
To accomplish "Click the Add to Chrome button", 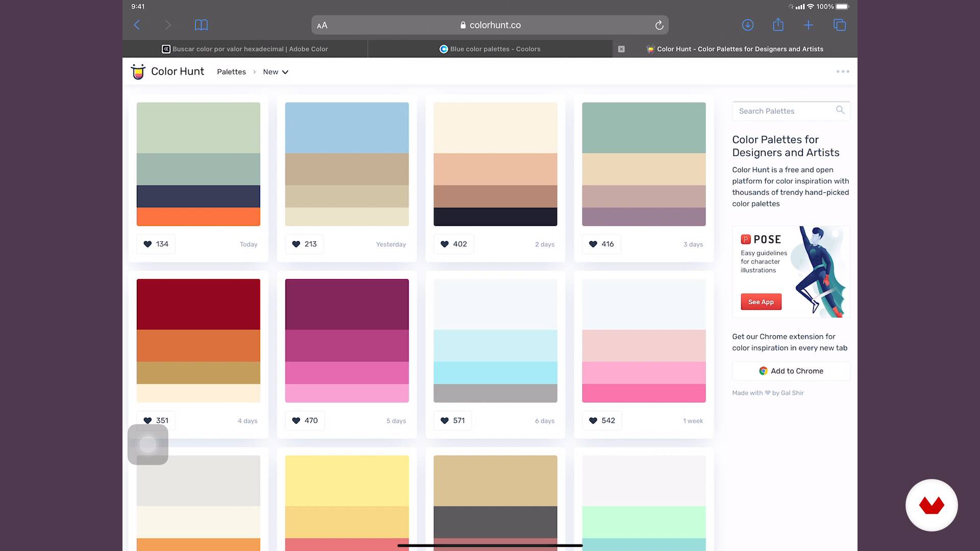I will coord(791,371).
